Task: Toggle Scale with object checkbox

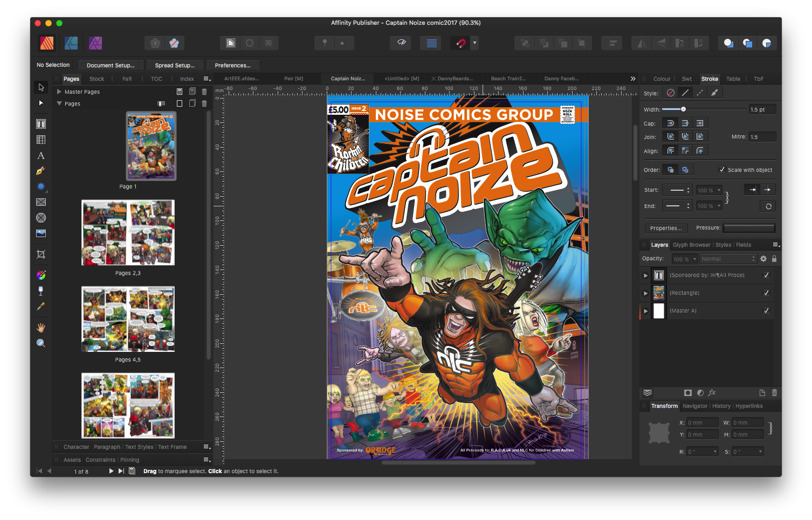Action: click(722, 169)
